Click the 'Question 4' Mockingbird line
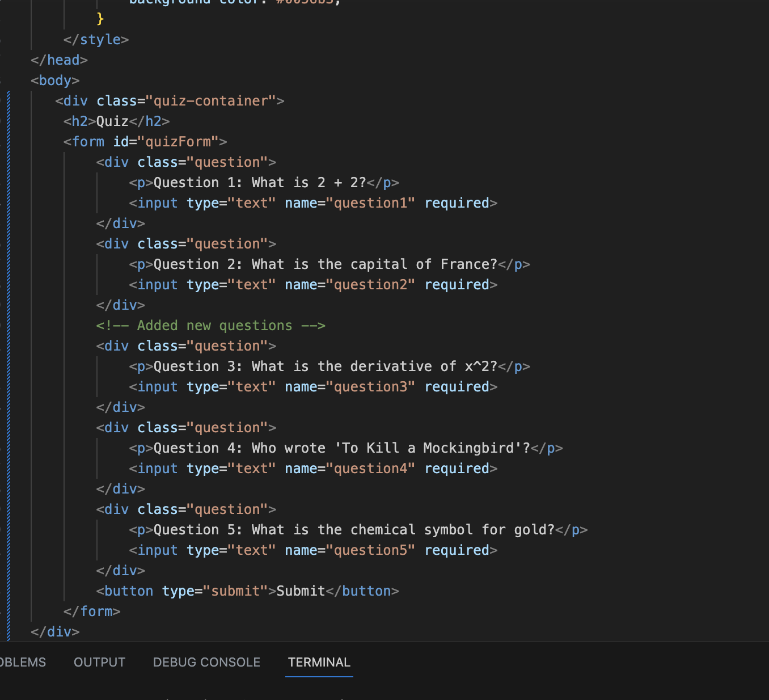 pyautogui.click(x=346, y=448)
